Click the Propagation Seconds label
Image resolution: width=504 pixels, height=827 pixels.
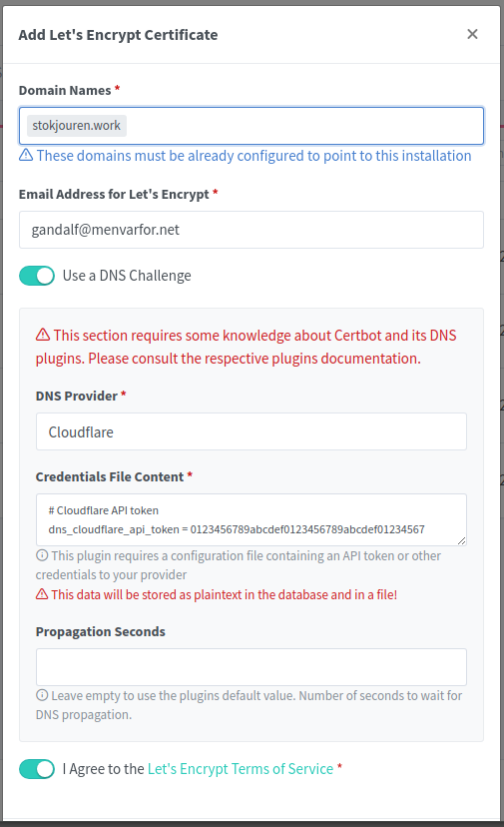click(100, 631)
